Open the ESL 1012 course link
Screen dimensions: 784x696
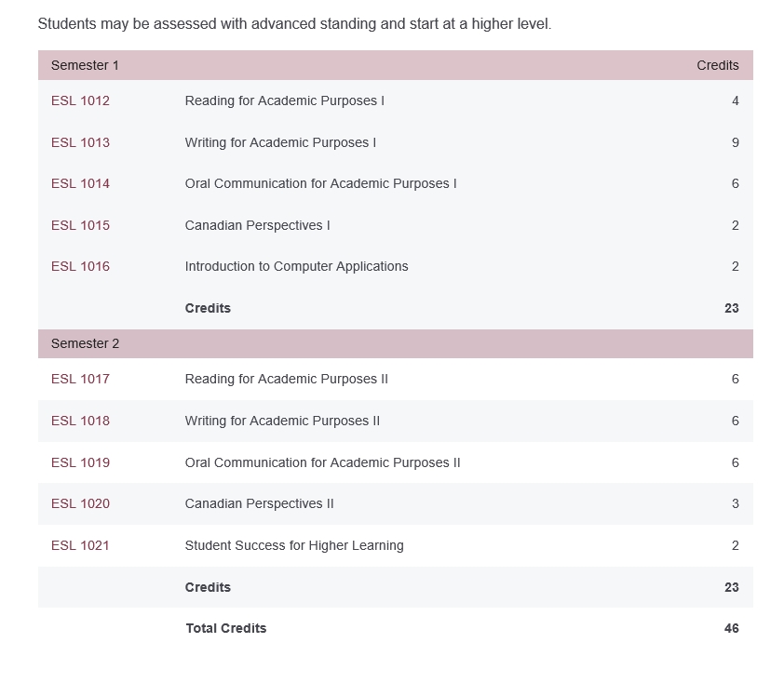pos(80,100)
